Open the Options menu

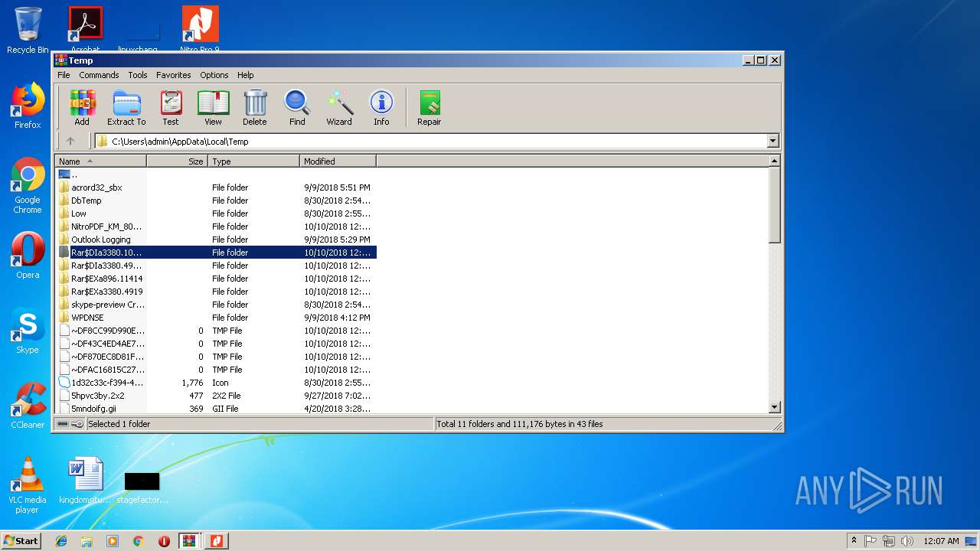coord(214,75)
